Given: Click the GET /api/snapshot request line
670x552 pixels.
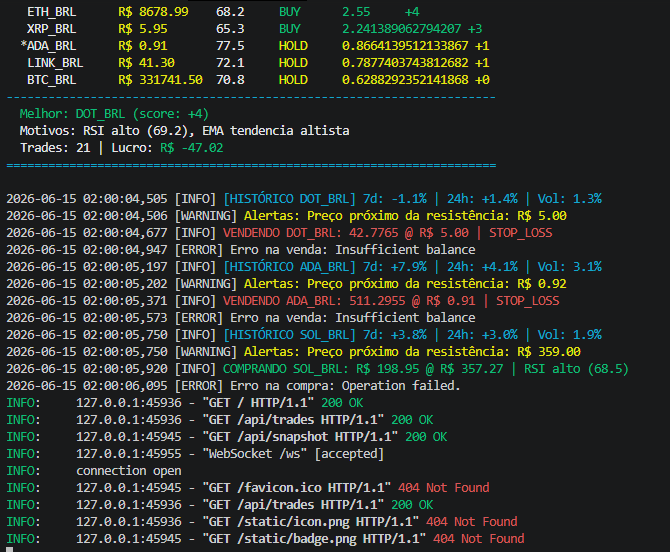Looking at the screenshot, I should (227, 437).
